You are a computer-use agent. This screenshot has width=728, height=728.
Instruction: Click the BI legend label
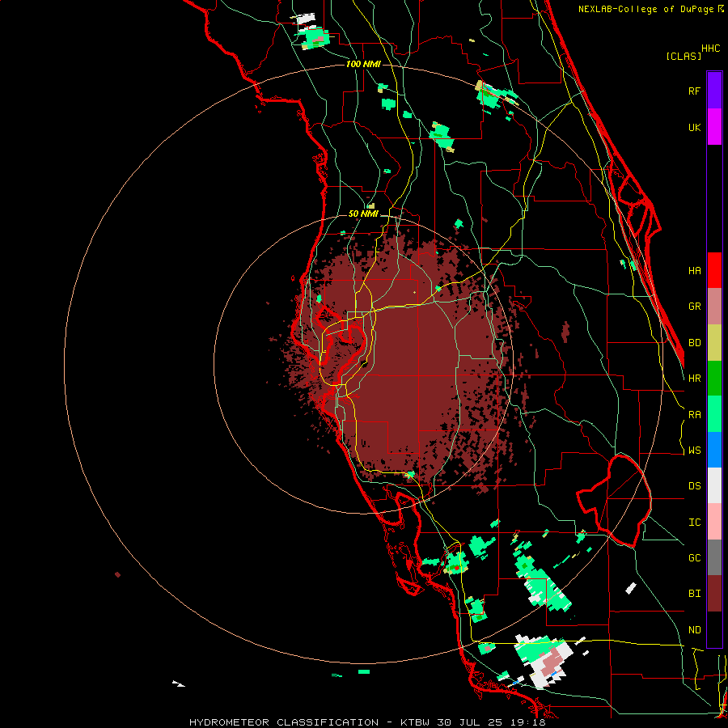pyautogui.click(x=694, y=594)
